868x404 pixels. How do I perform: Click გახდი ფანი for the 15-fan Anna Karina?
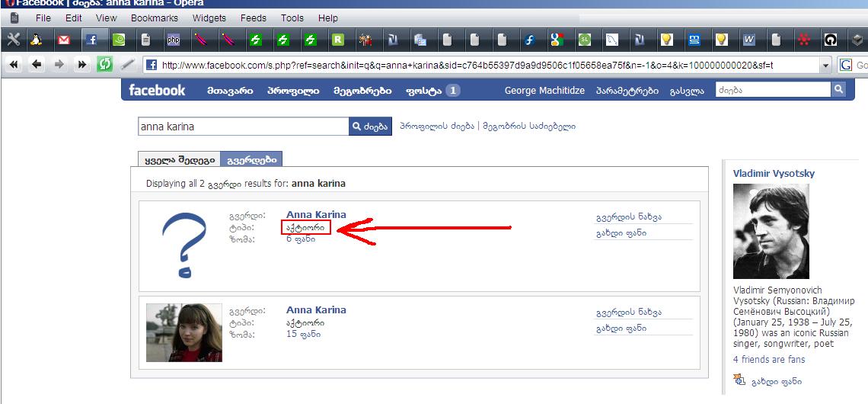(621, 328)
